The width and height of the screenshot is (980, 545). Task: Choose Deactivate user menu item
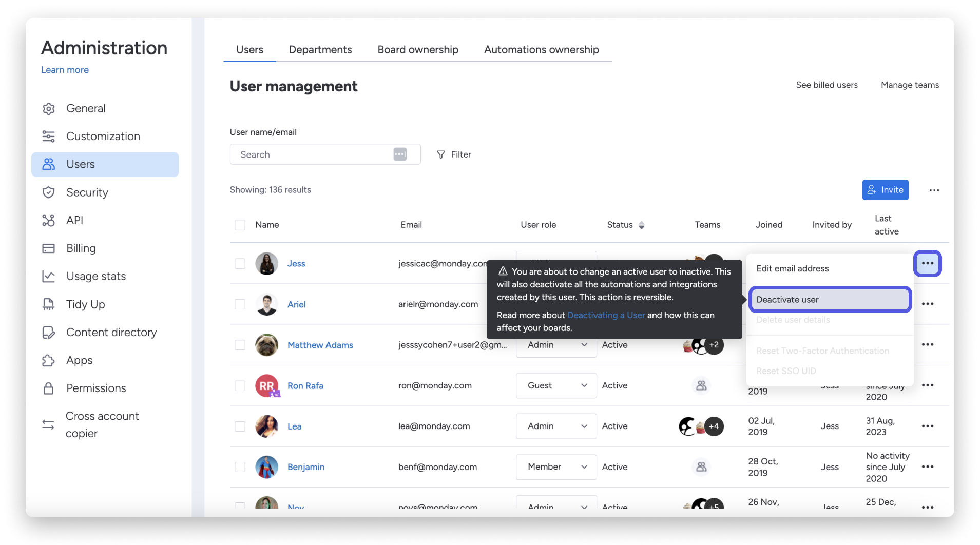pyautogui.click(x=830, y=300)
